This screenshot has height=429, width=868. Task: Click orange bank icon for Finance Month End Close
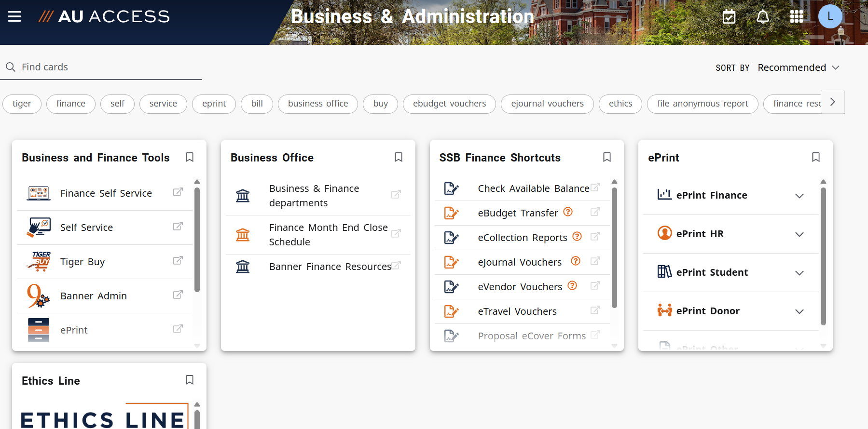(x=243, y=235)
